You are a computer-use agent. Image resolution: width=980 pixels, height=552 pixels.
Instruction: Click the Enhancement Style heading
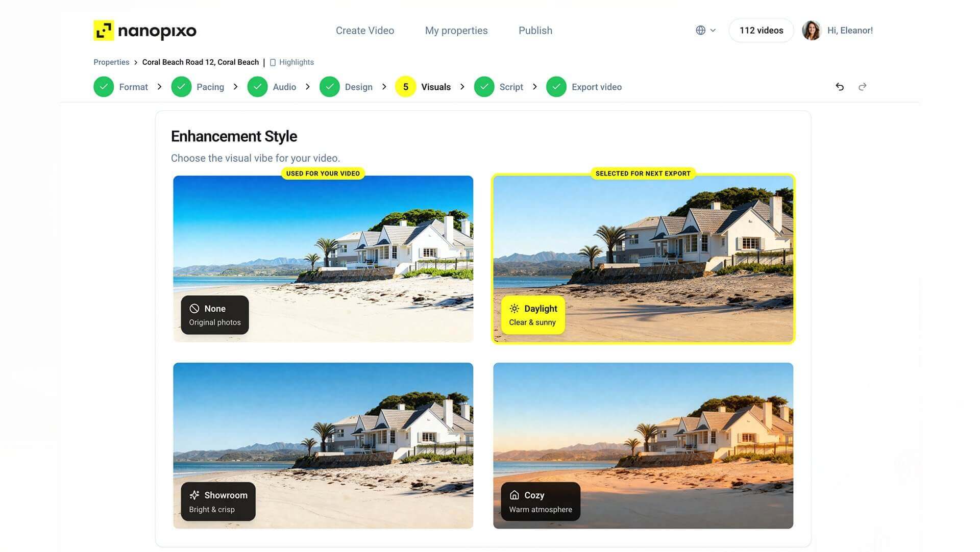[234, 136]
